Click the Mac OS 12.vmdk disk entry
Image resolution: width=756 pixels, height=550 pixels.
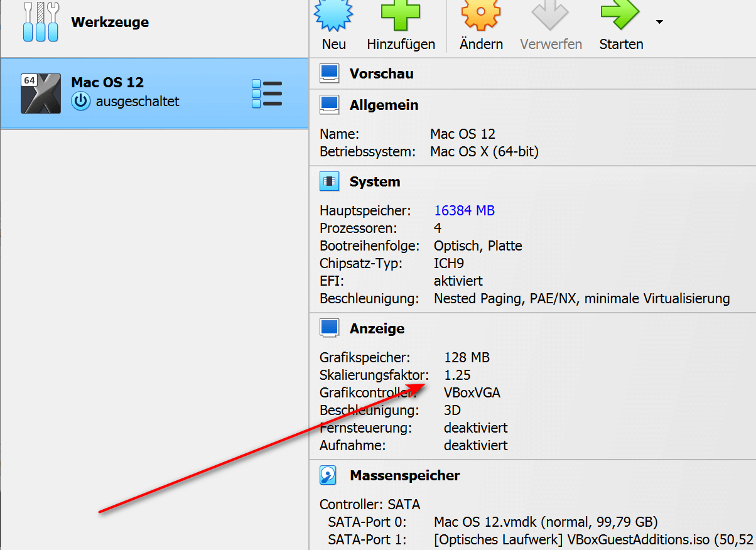(x=546, y=522)
